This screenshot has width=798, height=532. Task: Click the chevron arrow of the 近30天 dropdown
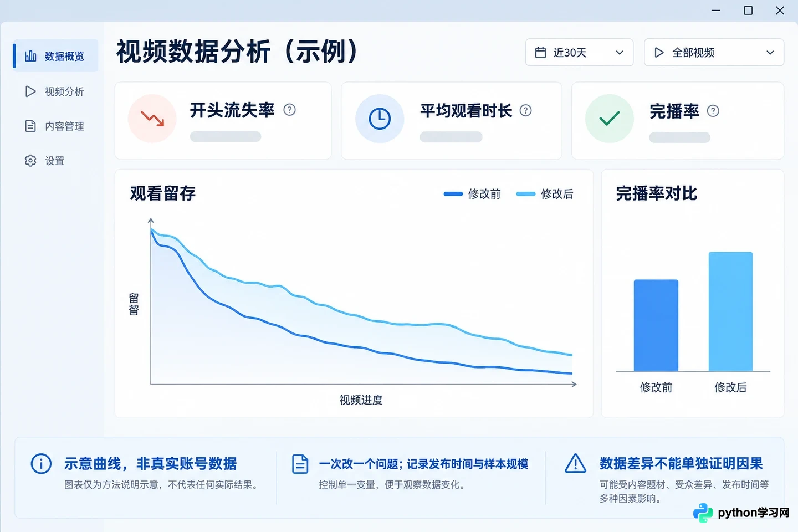click(x=620, y=53)
